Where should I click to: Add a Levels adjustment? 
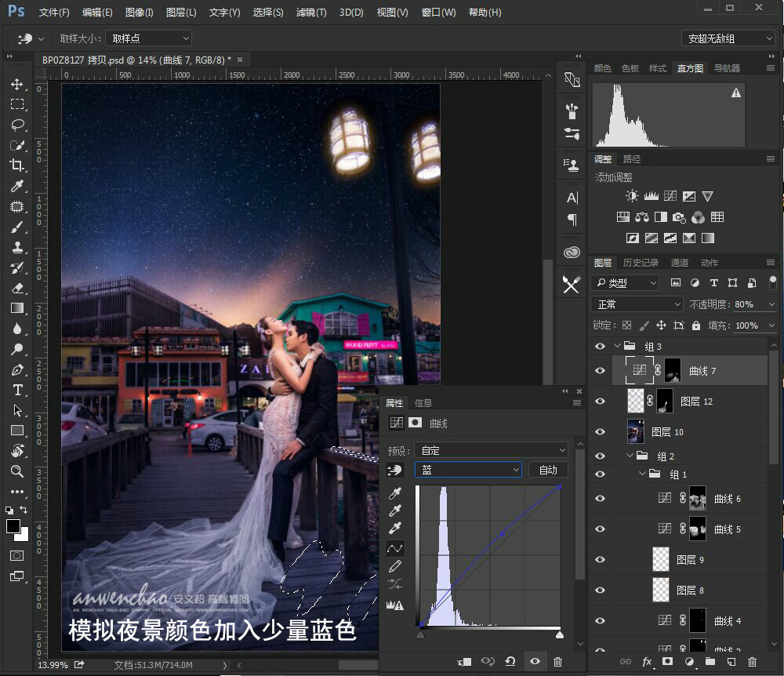point(651,196)
